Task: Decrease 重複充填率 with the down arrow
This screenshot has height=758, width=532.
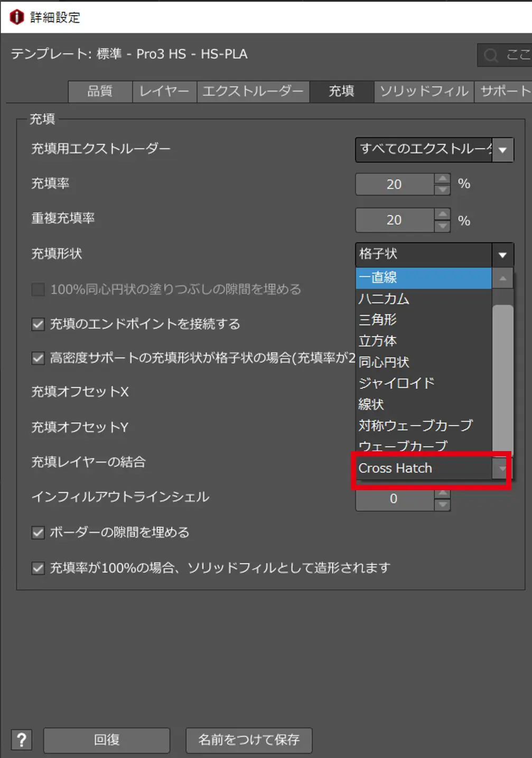Action: click(x=442, y=226)
